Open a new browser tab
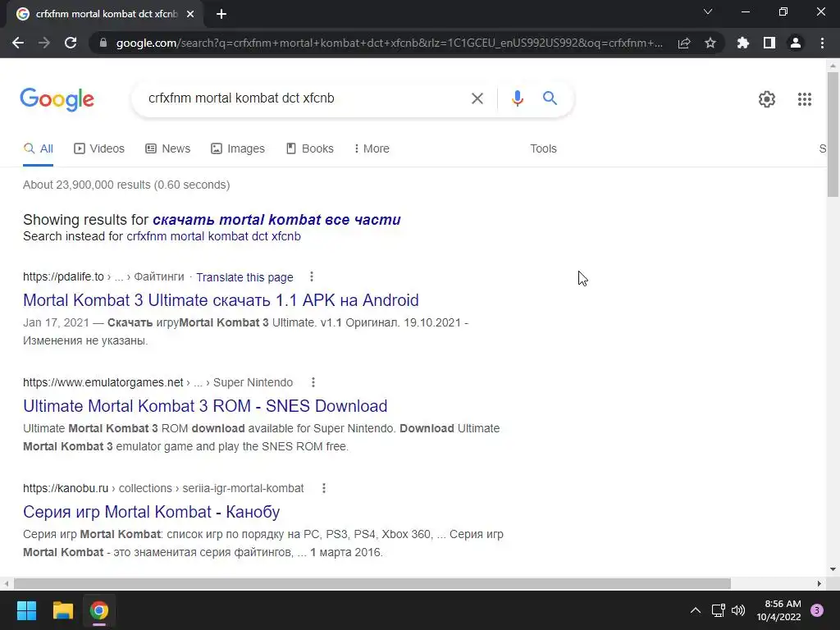 click(221, 14)
